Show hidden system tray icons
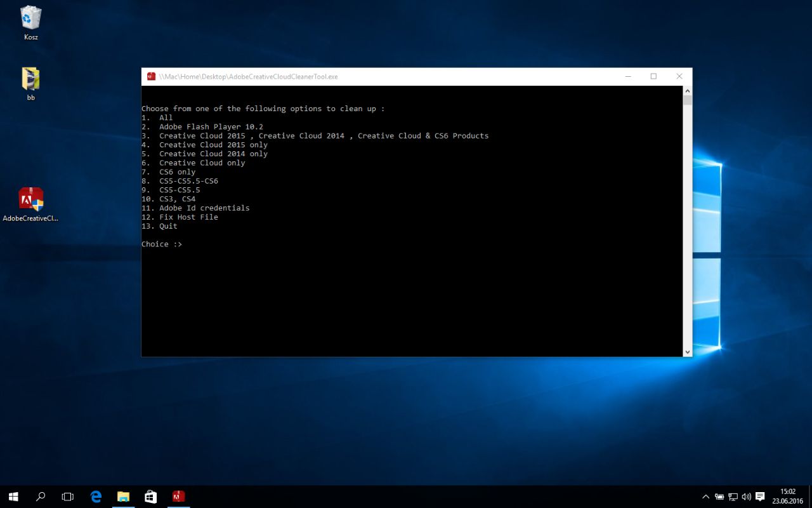812x508 pixels. pos(705,497)
